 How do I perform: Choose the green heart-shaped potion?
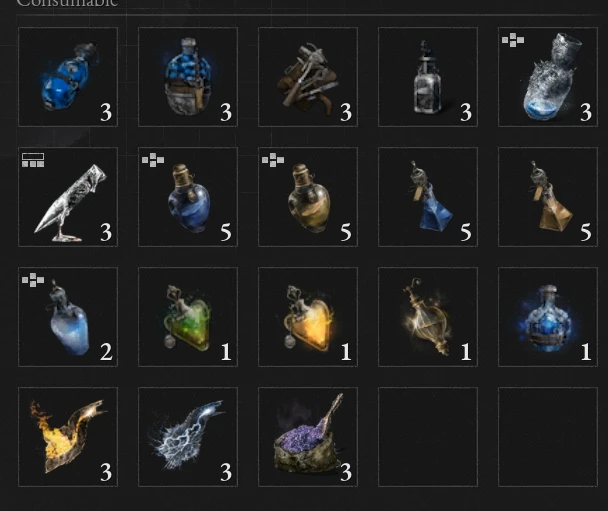point(188,317)
